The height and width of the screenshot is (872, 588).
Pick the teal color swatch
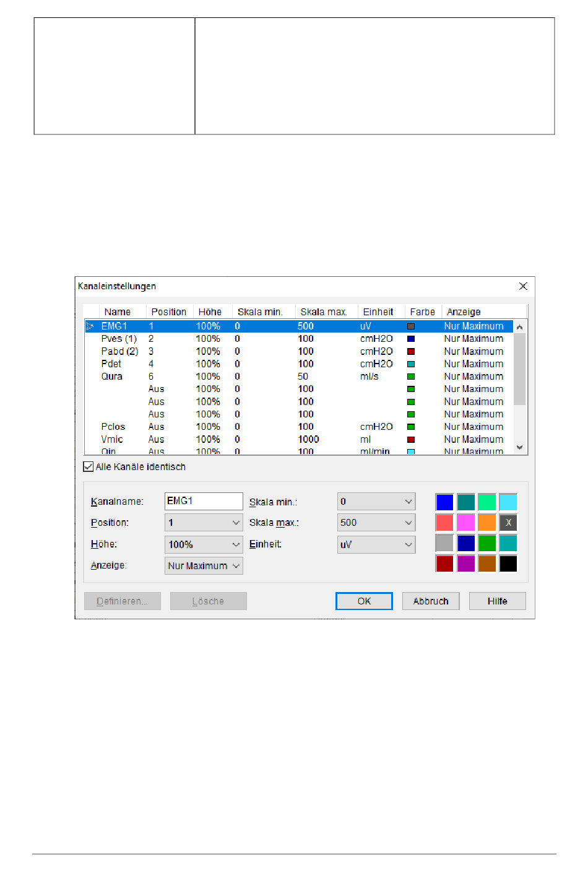pyautogui.click(x=466, y=502)
